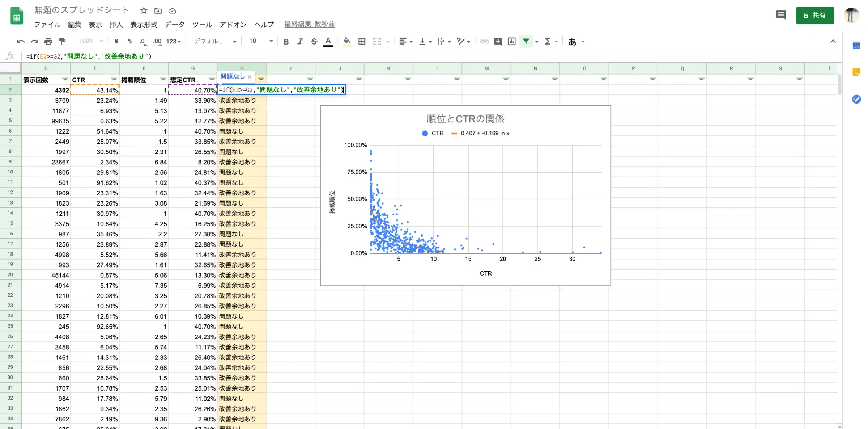Merge cells icon in toolbar
Image resolution: width=868 pixels, height=429 pixels.
377,41
